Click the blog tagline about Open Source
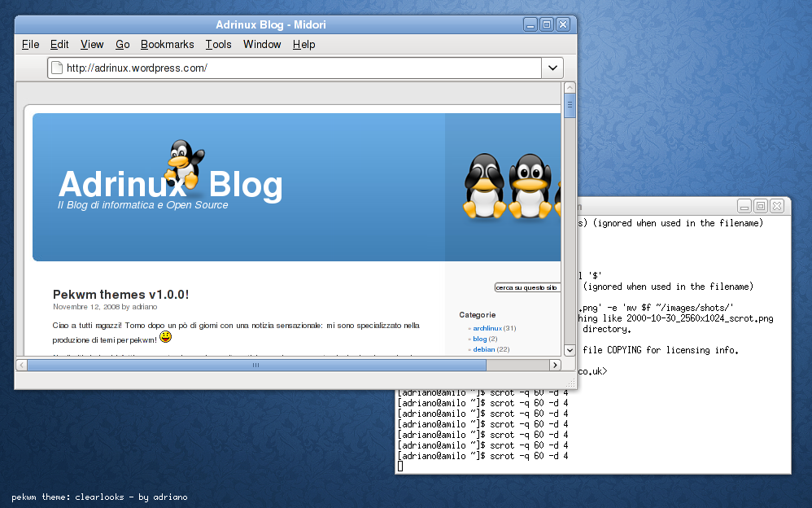The height and width of the screenshot is (508, 812). tap(143, 205)
